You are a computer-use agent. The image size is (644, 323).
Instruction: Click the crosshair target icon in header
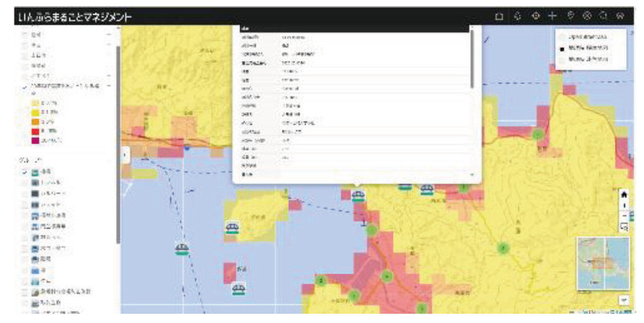[535, 16]
